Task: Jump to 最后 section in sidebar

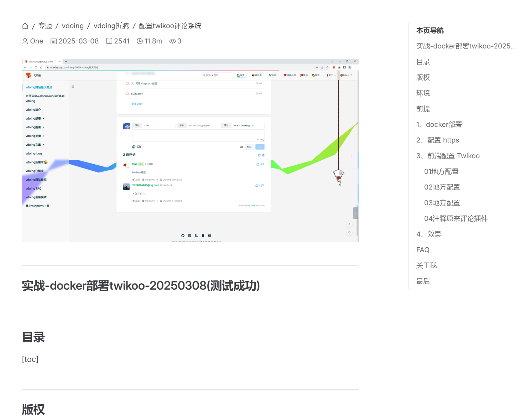Action: click(423, 281)
